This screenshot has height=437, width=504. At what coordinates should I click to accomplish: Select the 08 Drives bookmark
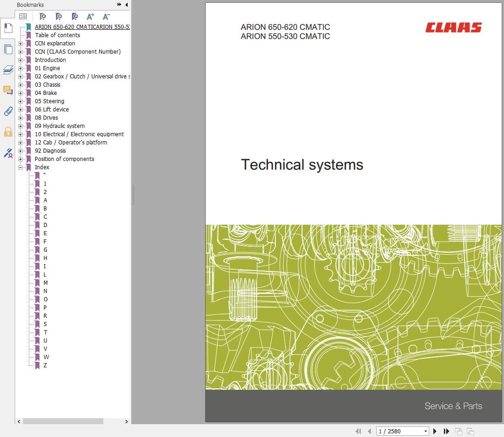pos(47,118)
